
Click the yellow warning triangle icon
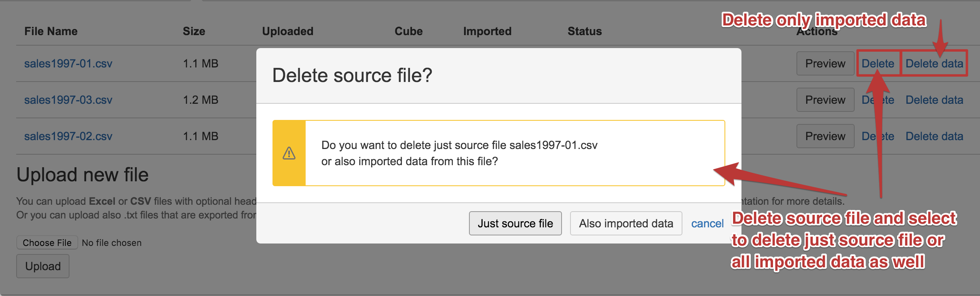tap(289, 153)
